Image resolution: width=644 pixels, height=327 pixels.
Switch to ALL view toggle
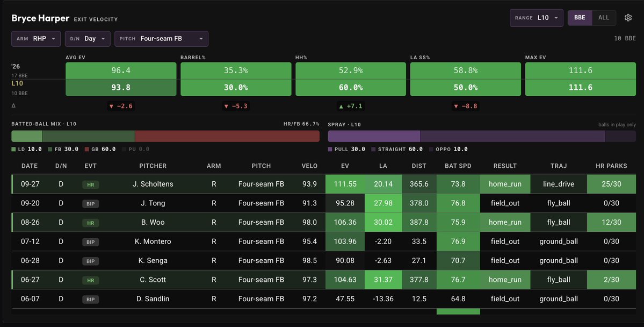604,18
